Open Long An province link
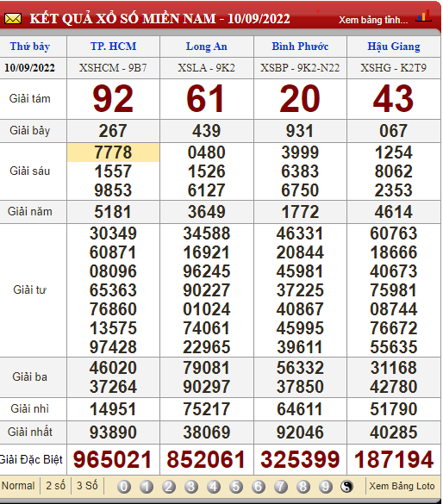Viewport: 443px width, 504px height. 207,47
